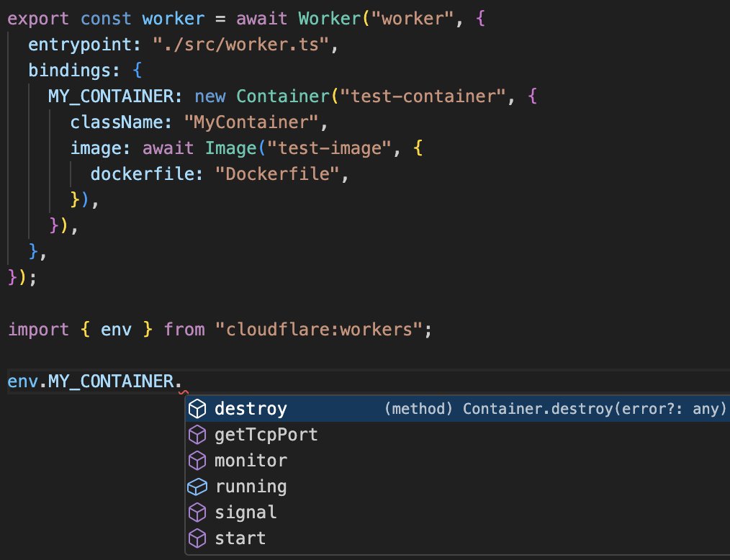This screenshot has width=730, height=560.
Task: Click the cube icon beside monitor
Action: pyautogui.click(x=197, y=461)
